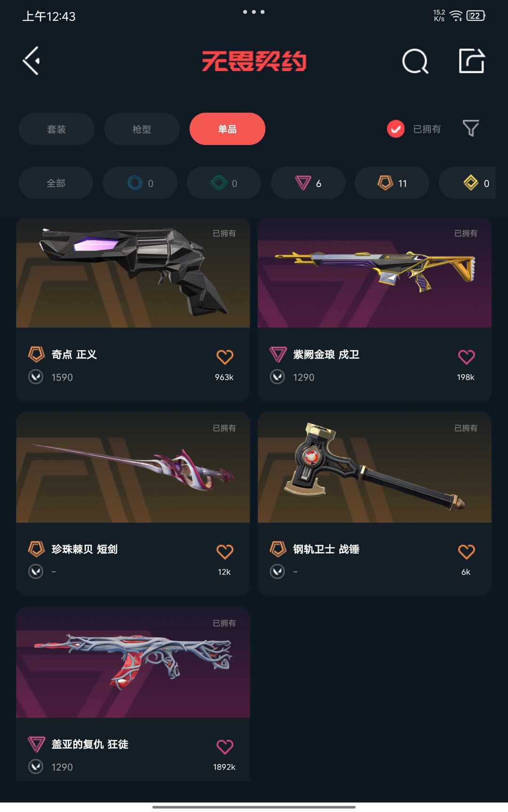Select the 全部 tier filter
Viewport: 508px width, 812px height.
coord(56,183)
